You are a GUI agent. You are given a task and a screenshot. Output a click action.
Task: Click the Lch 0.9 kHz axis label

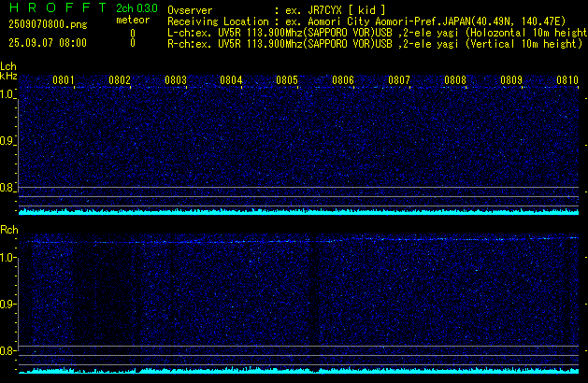point(7,141)
